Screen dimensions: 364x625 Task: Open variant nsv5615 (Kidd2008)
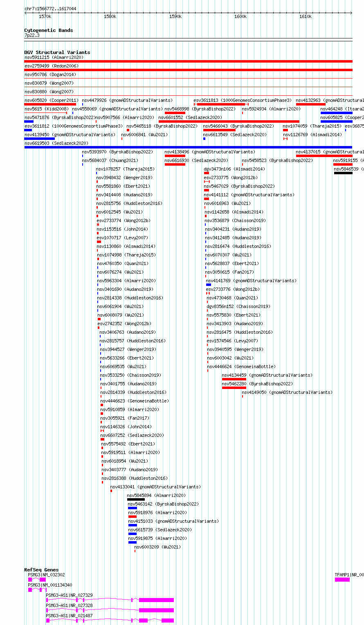pos(47,109)
